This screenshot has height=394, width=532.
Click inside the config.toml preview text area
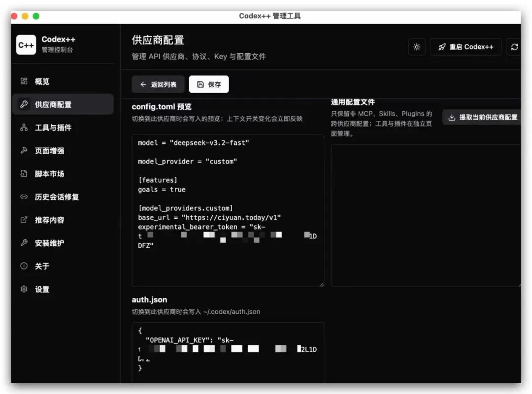(x=228, y=210)
